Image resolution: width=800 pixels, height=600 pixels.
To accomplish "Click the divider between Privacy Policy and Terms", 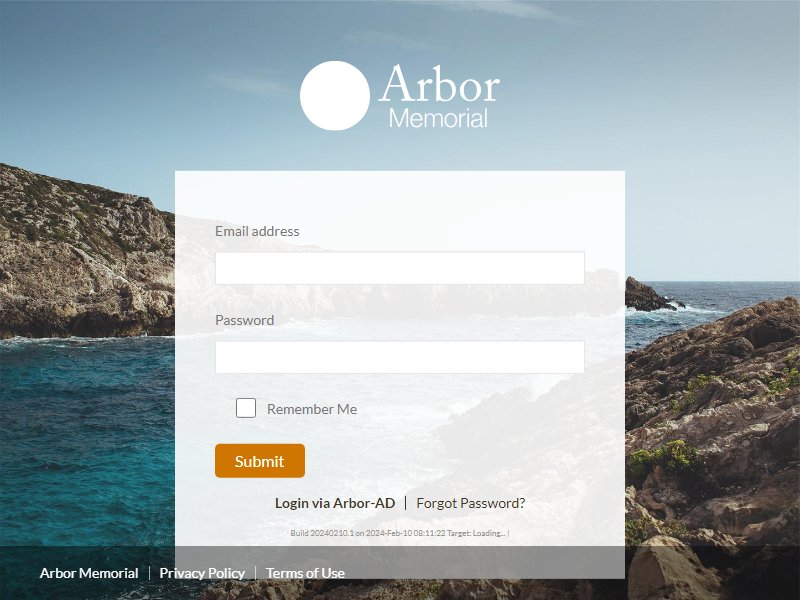I will pos(255,573).
